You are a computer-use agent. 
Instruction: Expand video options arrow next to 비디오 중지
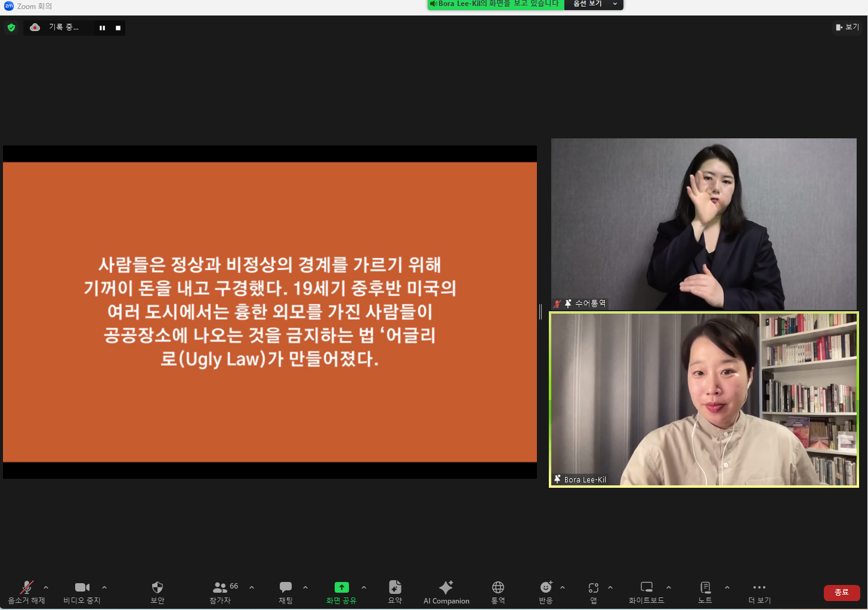(x=104, y=587)
